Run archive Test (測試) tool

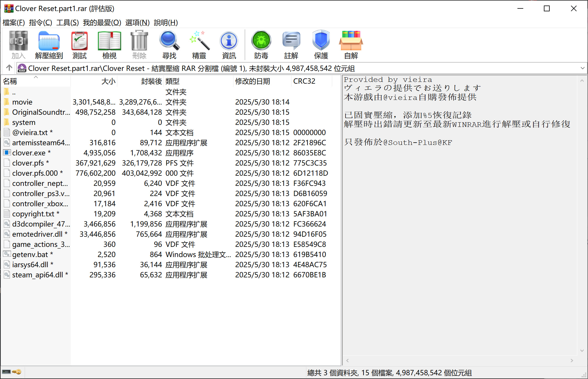pos(79,45)
